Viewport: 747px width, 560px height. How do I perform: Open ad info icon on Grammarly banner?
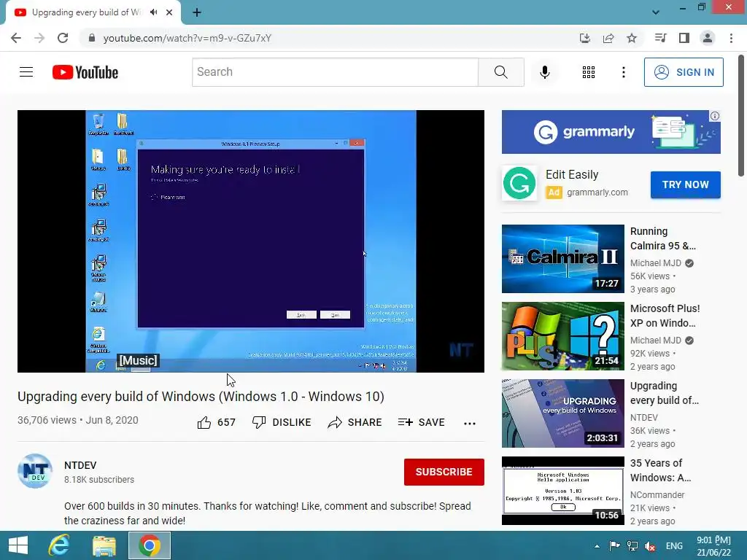[715, 116]
